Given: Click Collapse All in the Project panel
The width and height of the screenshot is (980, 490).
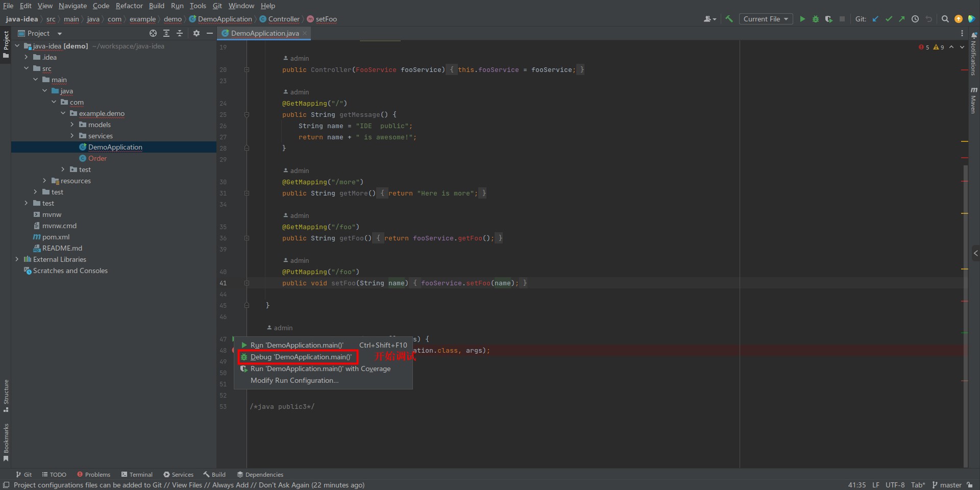Looking at the screenshot, I should coord(180,33).
